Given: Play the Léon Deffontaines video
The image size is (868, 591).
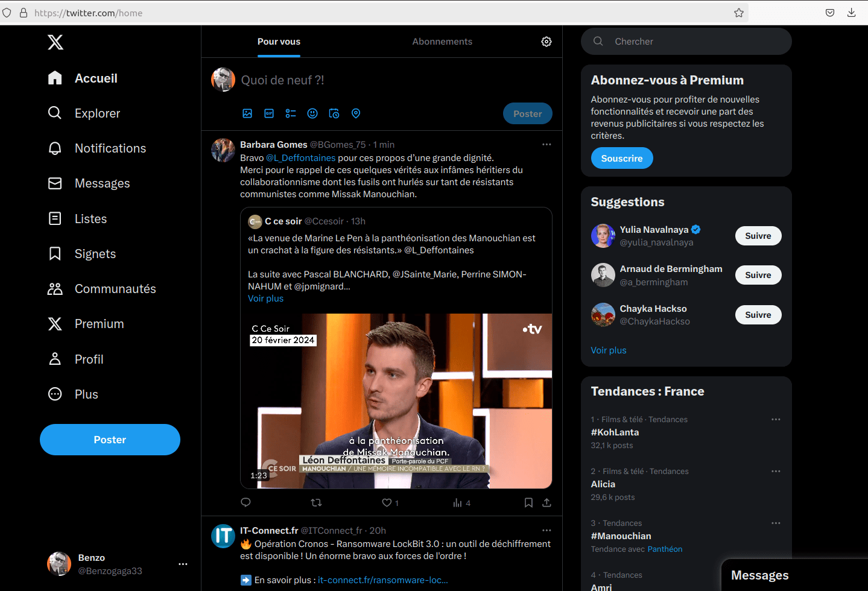Looking at the screenshot, I should click(x=396, y=400).
